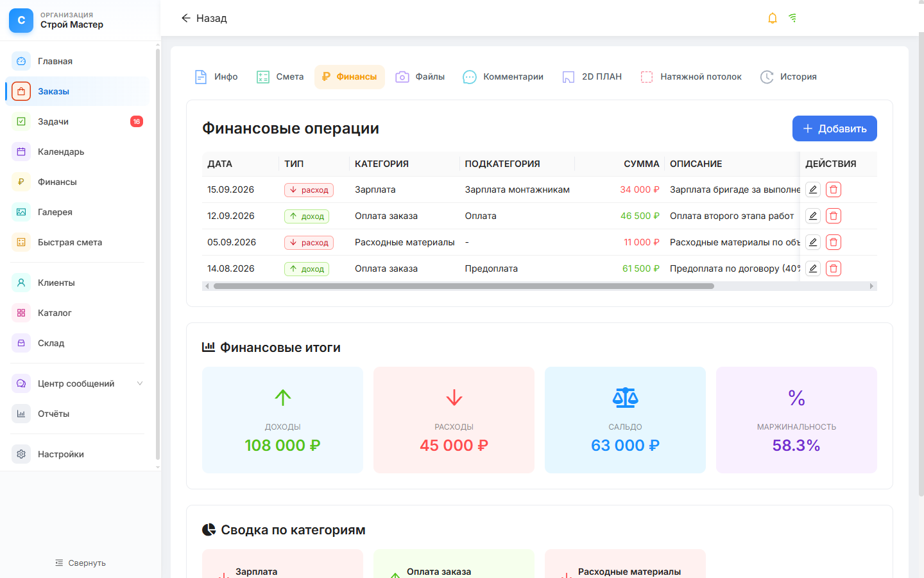Expand Центр сообщений chevron
This screenshot has width=924, height=578.
point(140,383)
